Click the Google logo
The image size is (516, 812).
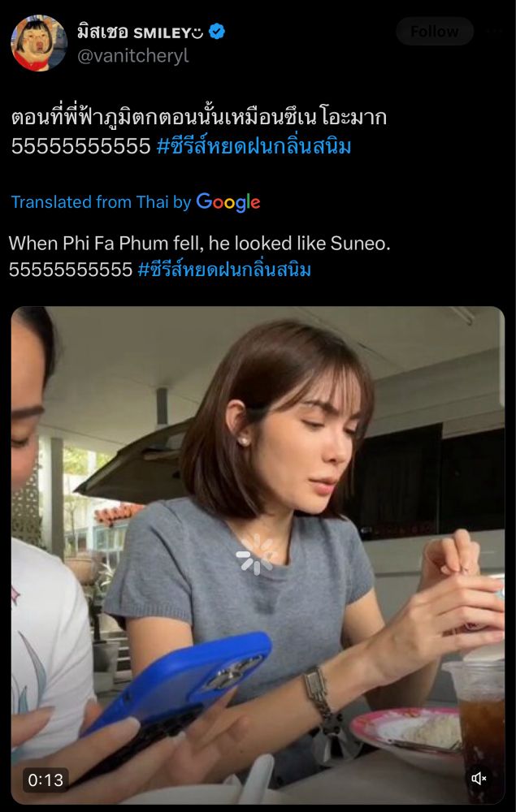(x=228, y=202)
